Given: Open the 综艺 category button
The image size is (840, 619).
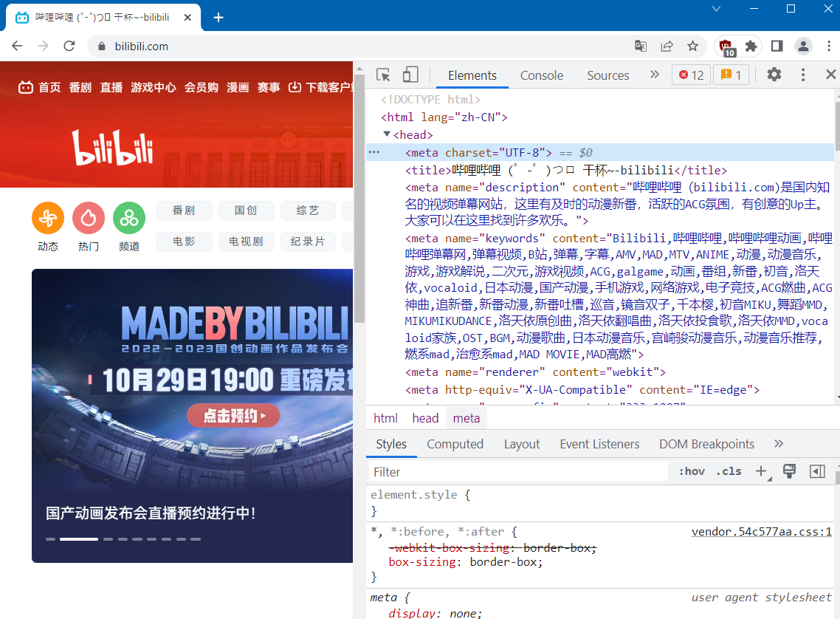Looking at the screenshot, I should [308, 211].
